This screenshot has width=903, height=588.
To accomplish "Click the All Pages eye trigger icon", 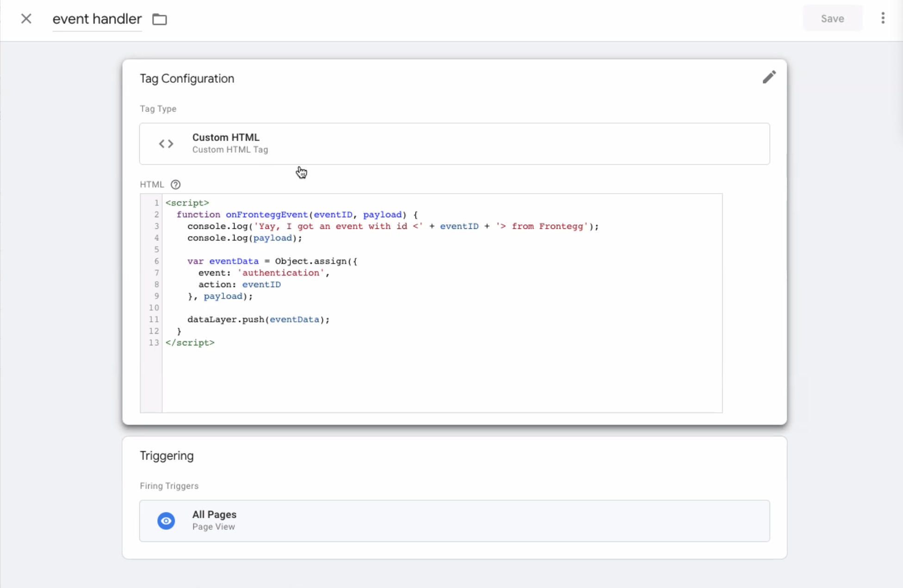I will pos(166,521).
